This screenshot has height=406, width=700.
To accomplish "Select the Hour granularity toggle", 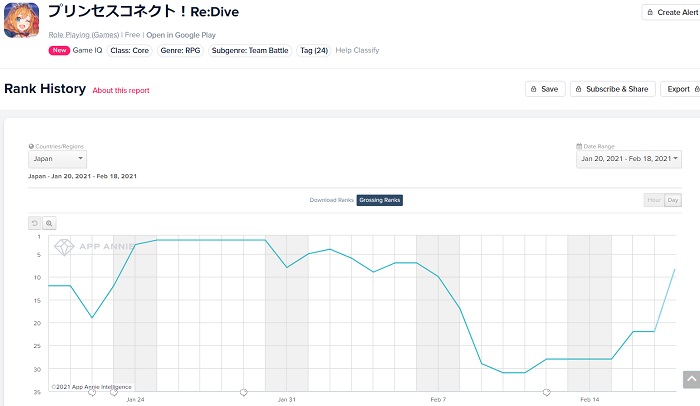I will pos(654,200).
